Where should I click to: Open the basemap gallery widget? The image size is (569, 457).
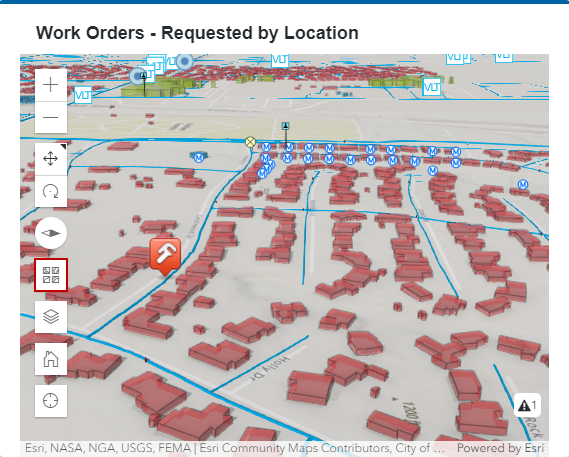click(x=51, y=275)
